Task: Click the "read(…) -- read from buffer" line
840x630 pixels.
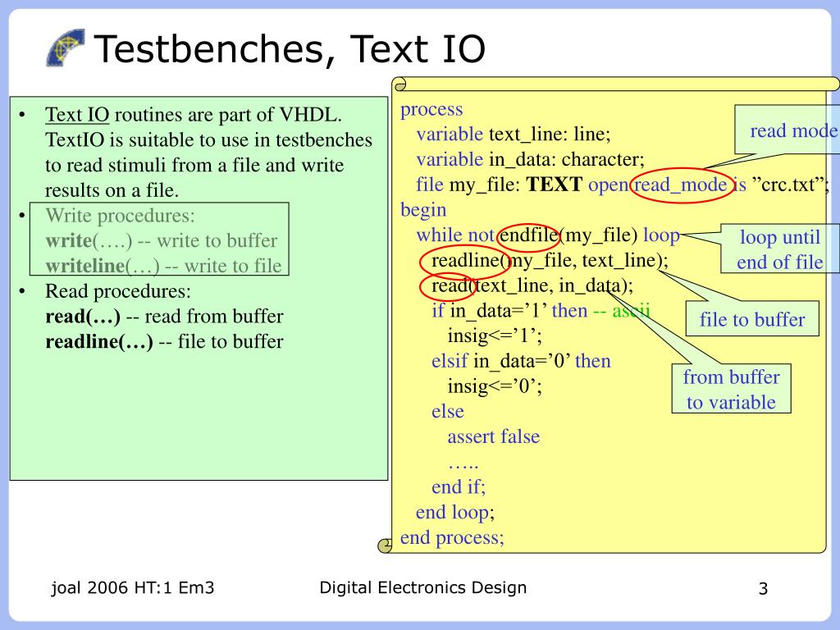Action: pyautogui.click(x=164, y=316)
